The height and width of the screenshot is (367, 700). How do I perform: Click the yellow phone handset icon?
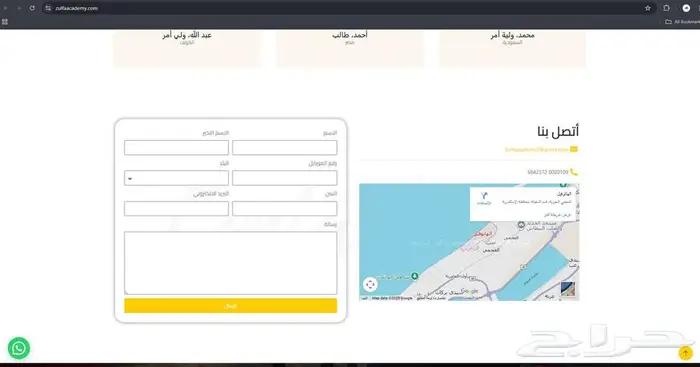tap(574, 172)
